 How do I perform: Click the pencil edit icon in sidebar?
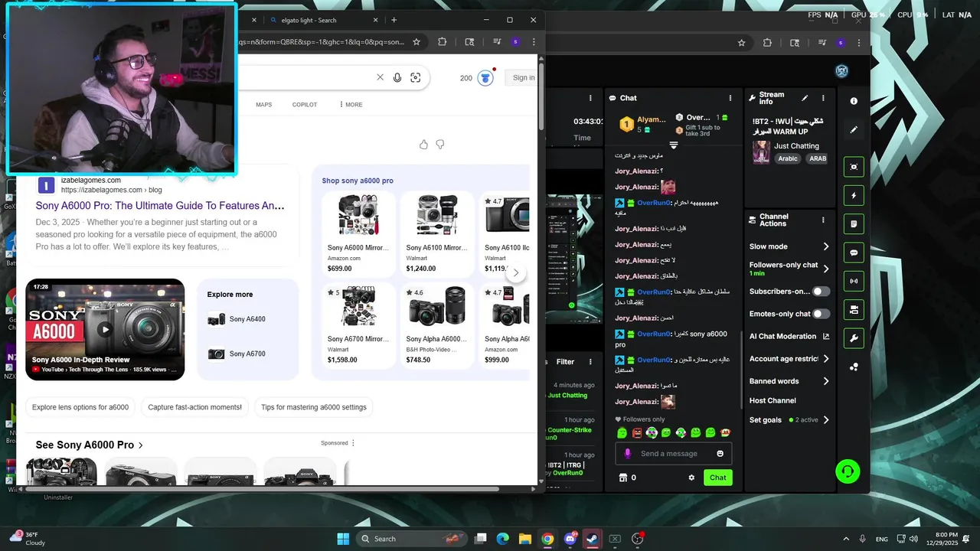(x=854, y=130)
